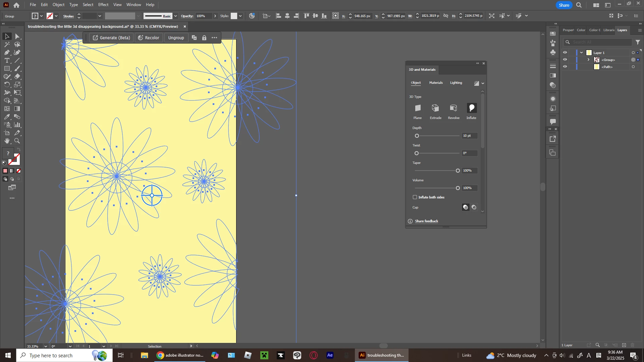Open the zoom level dropdown
The height and width of the screenshot is (362, 644).
point(46,346)
